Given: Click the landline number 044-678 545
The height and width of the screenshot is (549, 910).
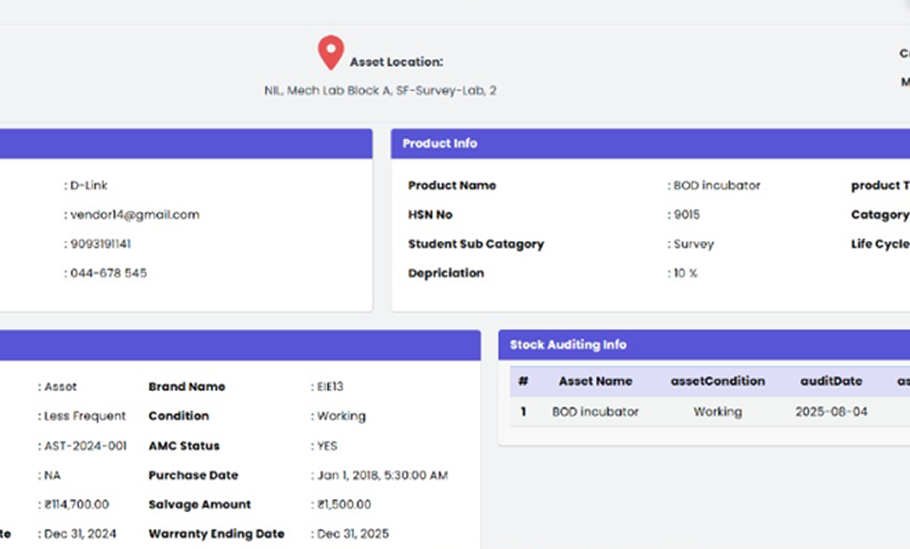Looking at the screenshot, I should click(x=108, y=273).
